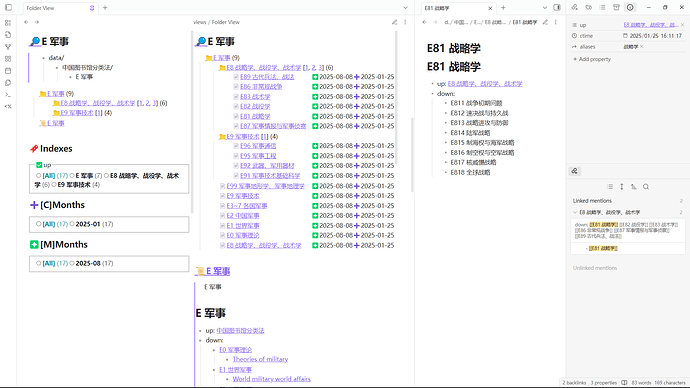Remove the up property link value
This screenshot has height=388, width=690.
tap(683, 25)
